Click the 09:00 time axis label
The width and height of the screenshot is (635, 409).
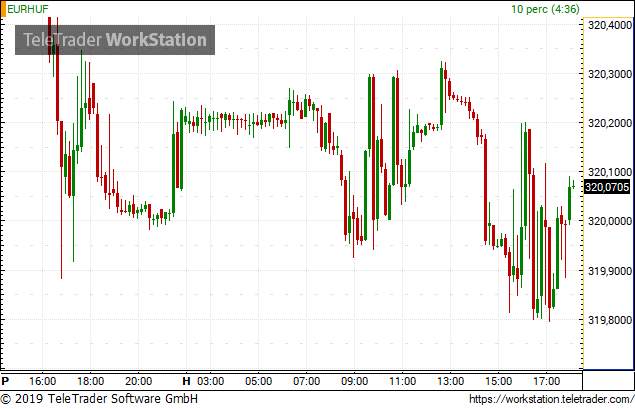click(354, 381)
